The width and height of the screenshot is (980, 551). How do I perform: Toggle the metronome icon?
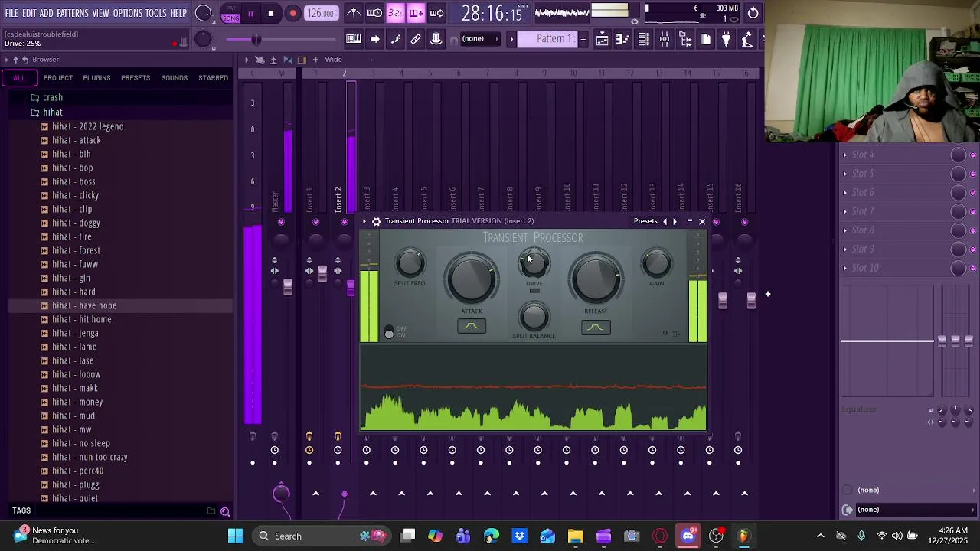pyautogui.click(x=354, y=13)
